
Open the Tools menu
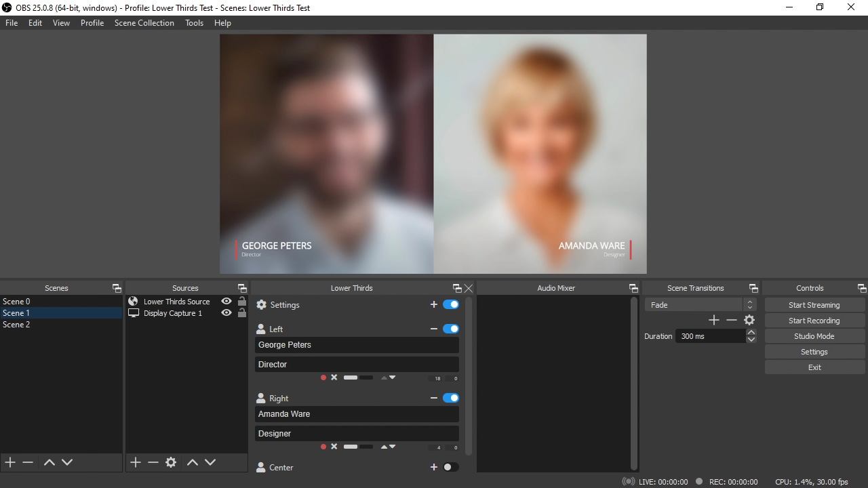pos(194,23)
